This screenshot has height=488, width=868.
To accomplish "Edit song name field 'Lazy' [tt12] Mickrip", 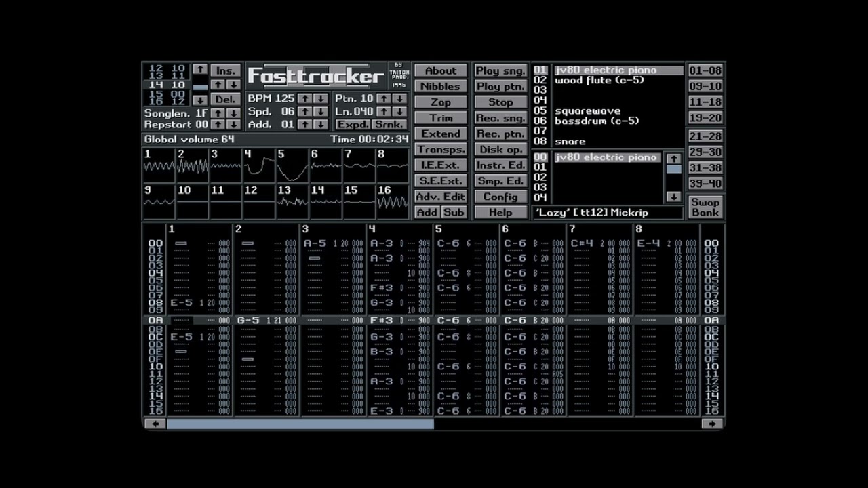I will [608, 212].
